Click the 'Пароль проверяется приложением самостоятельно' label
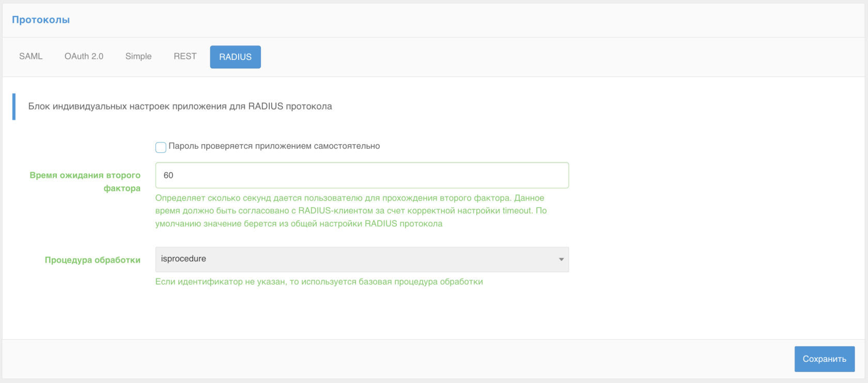 [274, 146]
